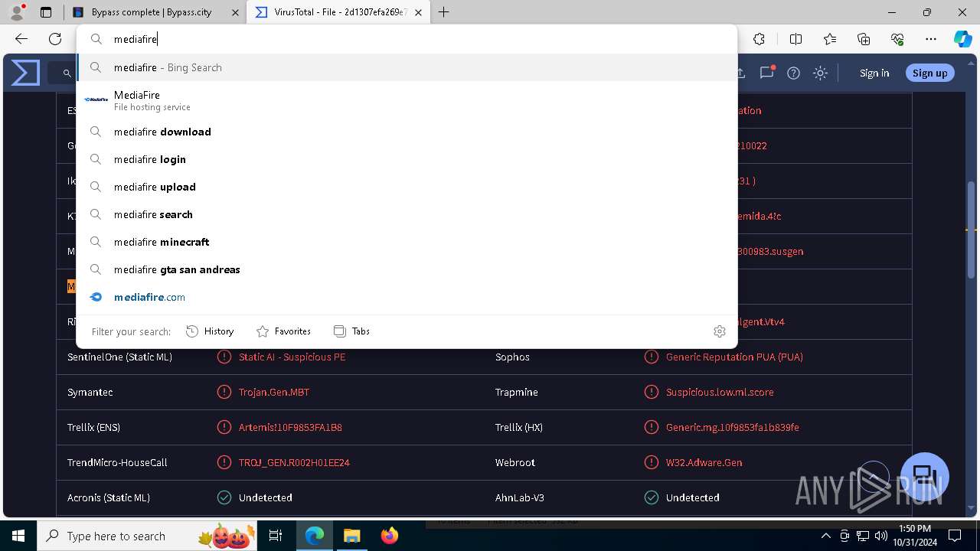Open Task View on taskbar
This screenshot has width=980, height=551.
[x=276, y=536]
